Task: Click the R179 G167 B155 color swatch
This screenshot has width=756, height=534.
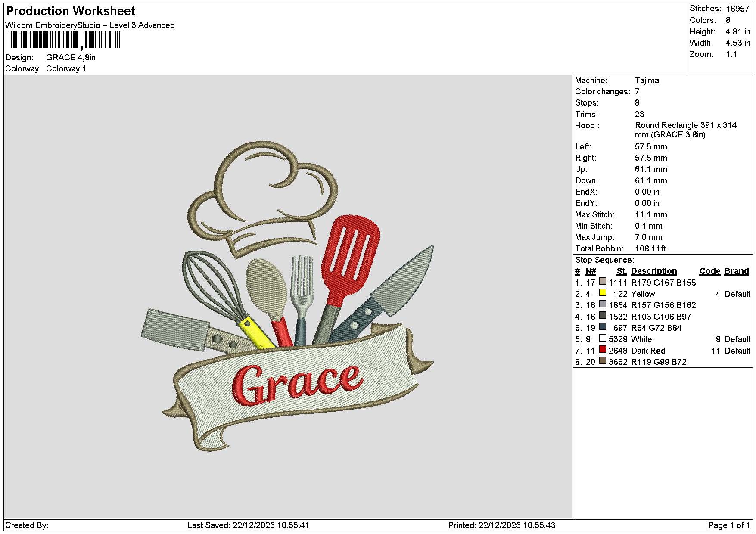Action: [603, 282]
